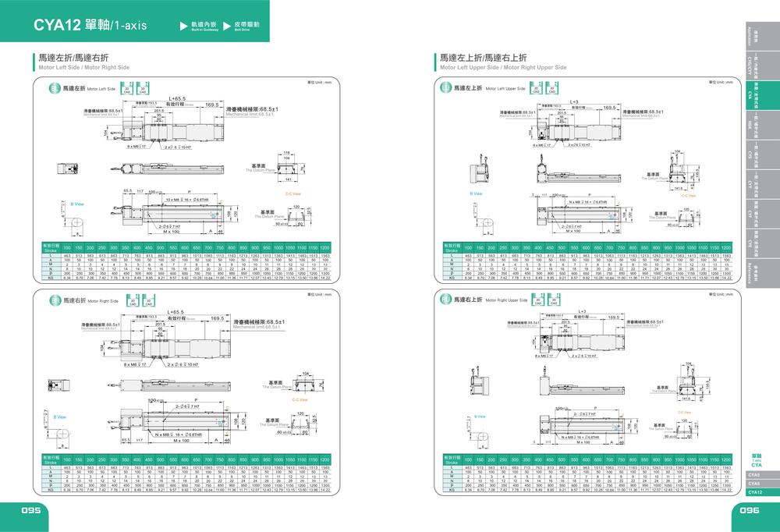The image size is (780, 532).
Task: Open the 3D CAD icon for Motor Right Upper Side
Action: (x=554, y=300)
